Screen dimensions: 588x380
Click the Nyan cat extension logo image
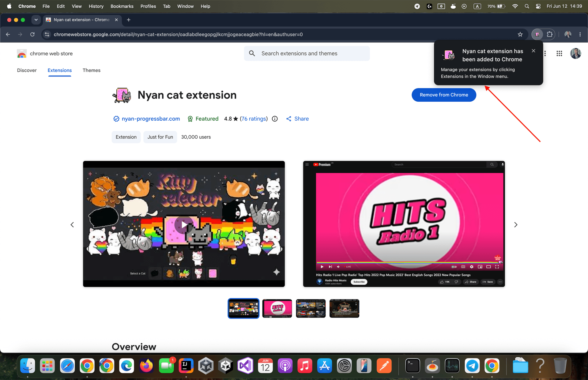pyautogui.click(x=122, y=95)
